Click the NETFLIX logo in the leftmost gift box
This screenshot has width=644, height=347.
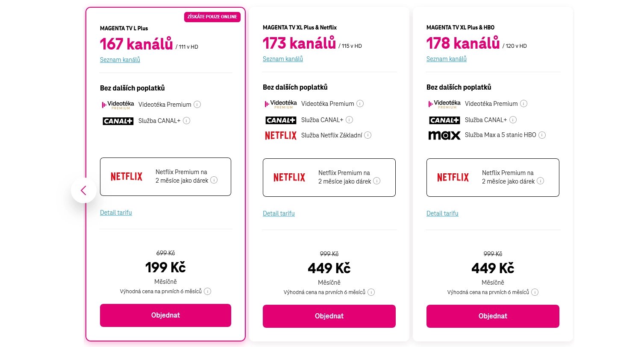coord(126,176)
